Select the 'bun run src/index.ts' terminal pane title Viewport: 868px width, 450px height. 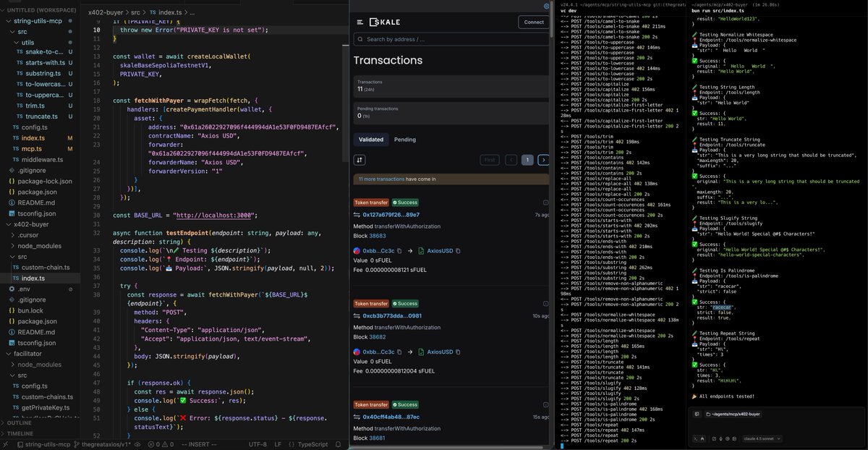point(716,11)
